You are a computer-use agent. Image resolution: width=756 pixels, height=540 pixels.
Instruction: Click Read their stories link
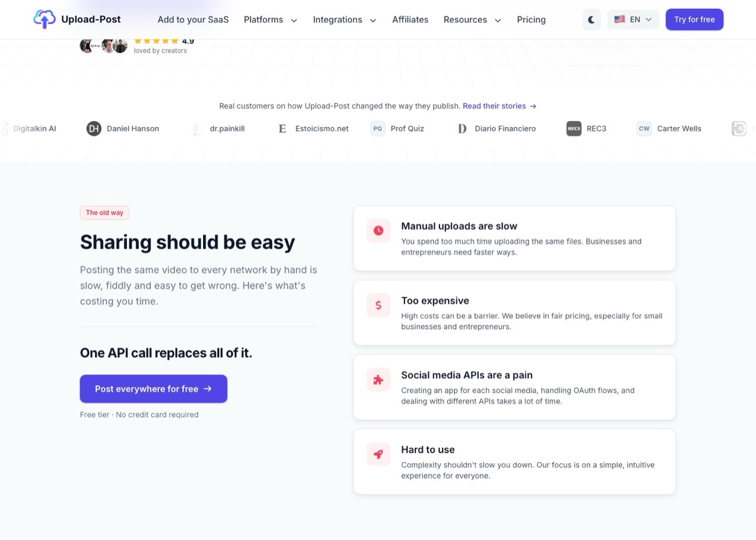point(500,106)
